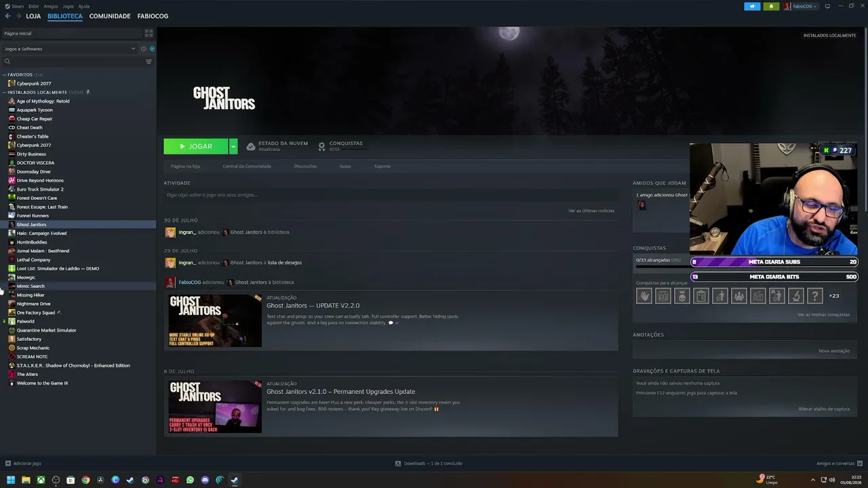Type in the activity post field
Image resolution: width=868 pixels, height=488 pixels.
(x=391, y=195)
